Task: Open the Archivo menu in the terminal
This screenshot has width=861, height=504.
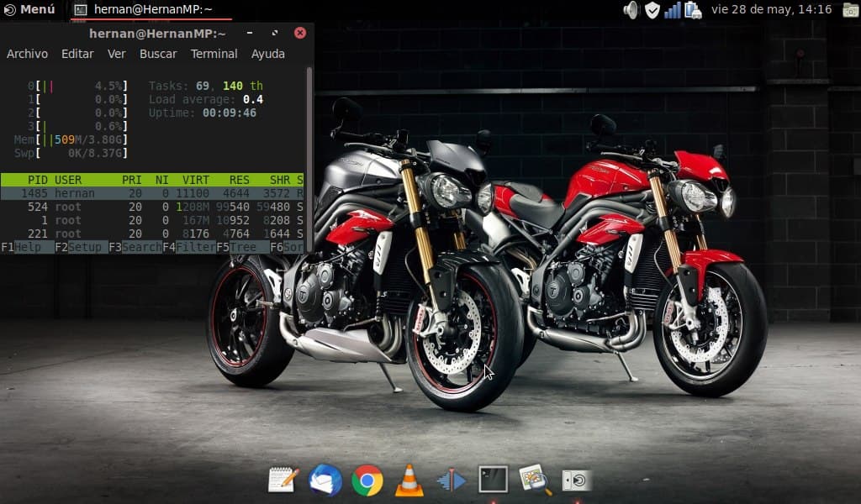Action: pos(27,54)
